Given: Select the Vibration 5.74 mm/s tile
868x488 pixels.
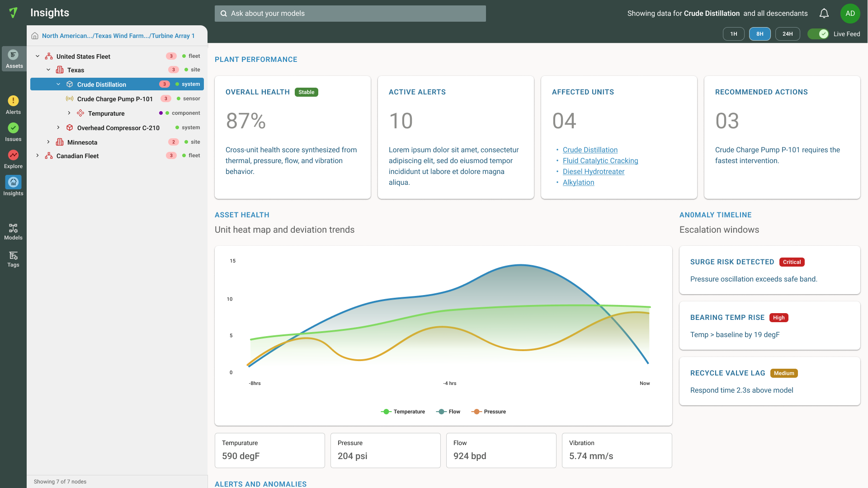Looking at the screenshot, I should coord(617,450).
